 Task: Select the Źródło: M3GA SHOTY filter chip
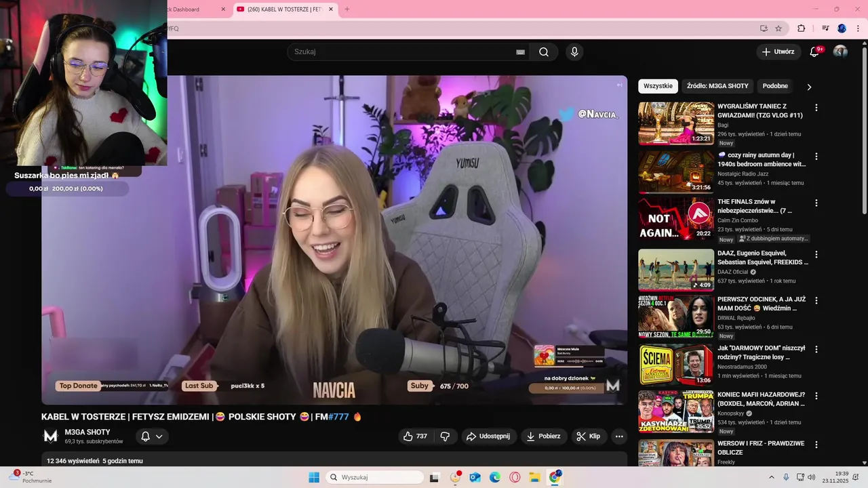click(x=717, y=86)
